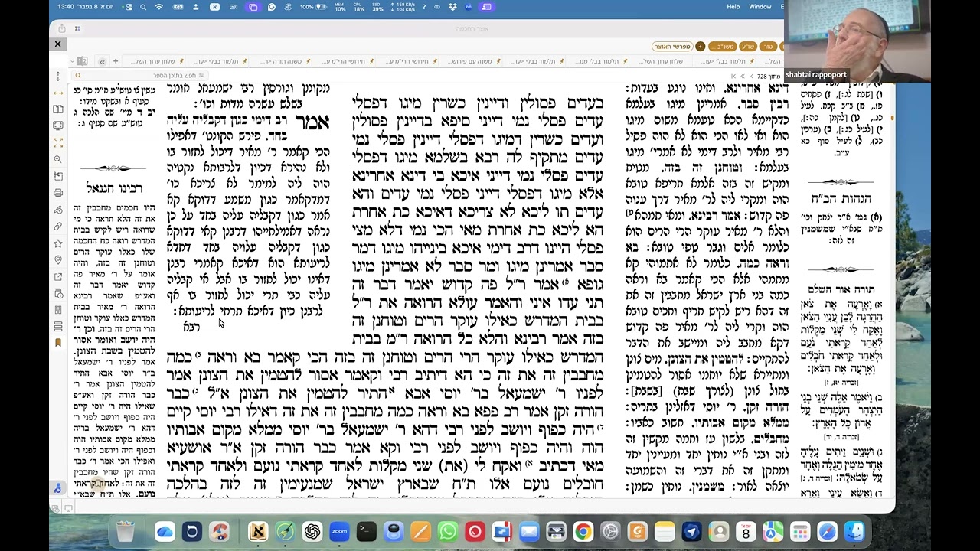Screen dimensions: 980x551
Task: Click the Wi-Fi icon in menu bar
Action: 159,7
